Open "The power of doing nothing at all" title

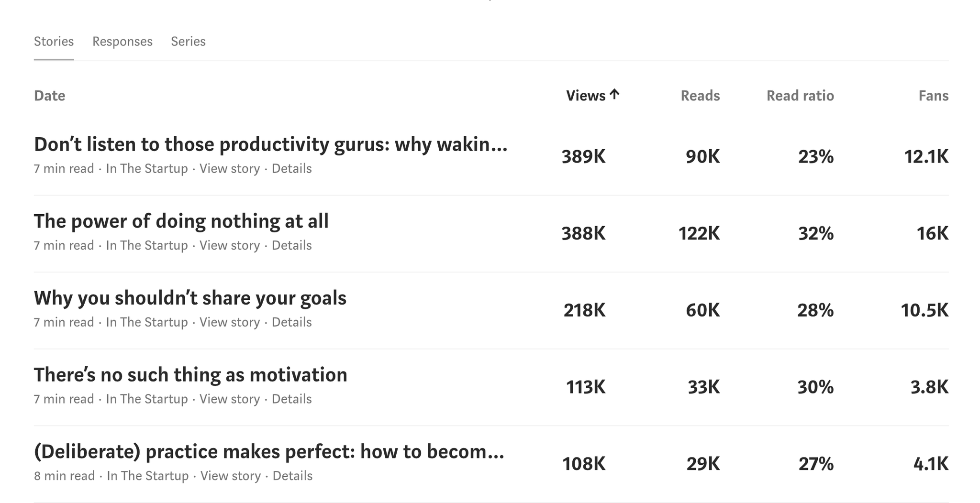[181, 221]
